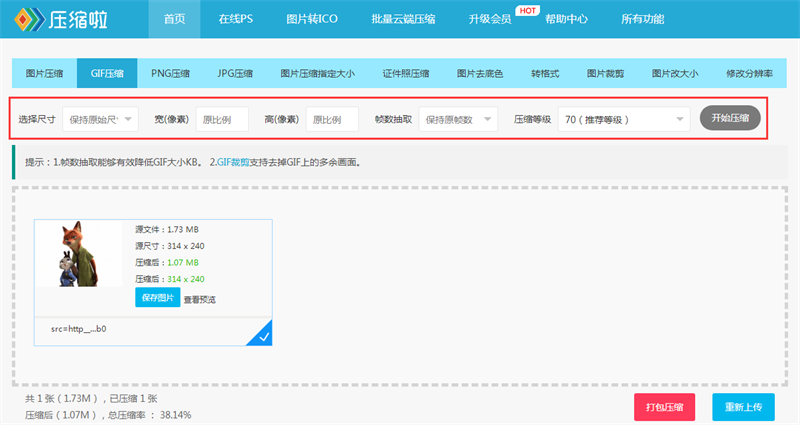Click 升级会员 in the navigation bar
The width and height of the screenshot is (800, 425).
click(x=490, y=19)
